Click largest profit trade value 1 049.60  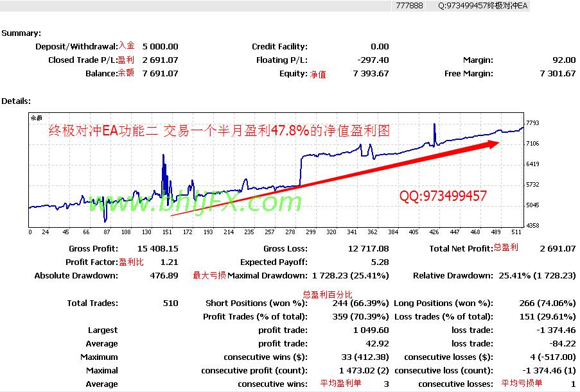point(371,330)
